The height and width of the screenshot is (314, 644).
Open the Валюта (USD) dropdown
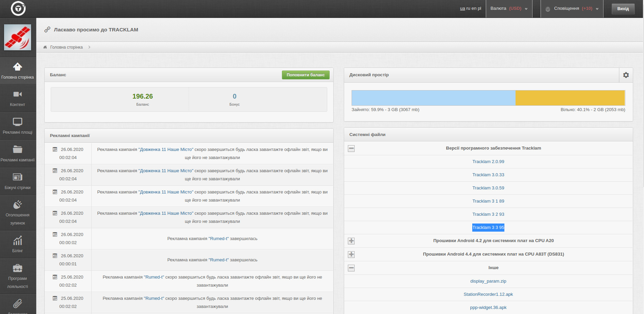click(x=508, y=8)
